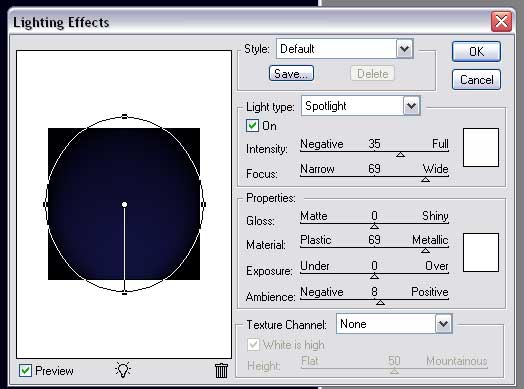Click the left handle of light ellipse

tap(45, 204)
